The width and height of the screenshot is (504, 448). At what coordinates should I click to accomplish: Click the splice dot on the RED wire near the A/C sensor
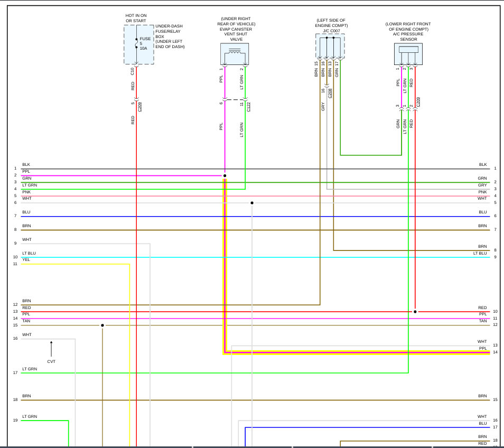(x=415, y=312)
